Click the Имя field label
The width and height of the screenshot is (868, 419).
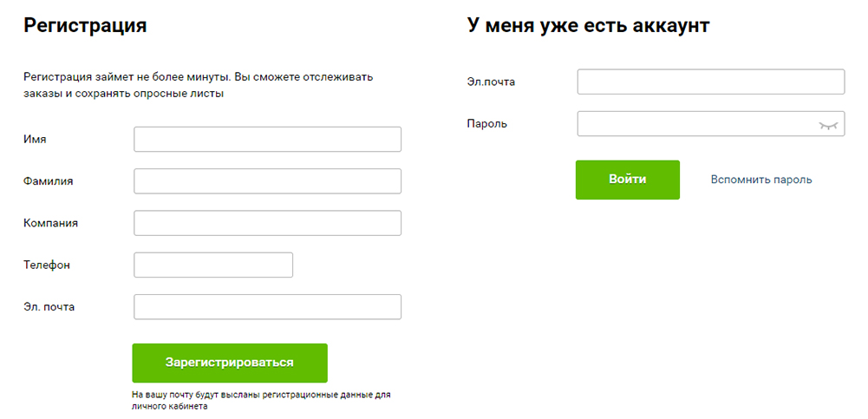click(35, 139)
